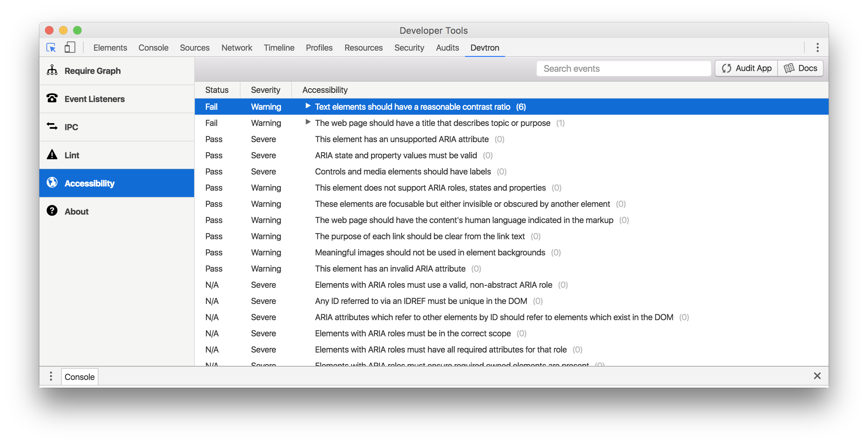Click the Require Graph icon
Viewport: 868px width, 444px height.
click(x=53, y=70)
